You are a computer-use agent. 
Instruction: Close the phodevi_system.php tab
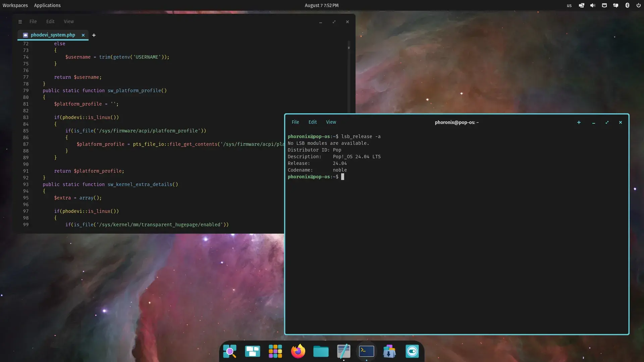coord(83,35)
